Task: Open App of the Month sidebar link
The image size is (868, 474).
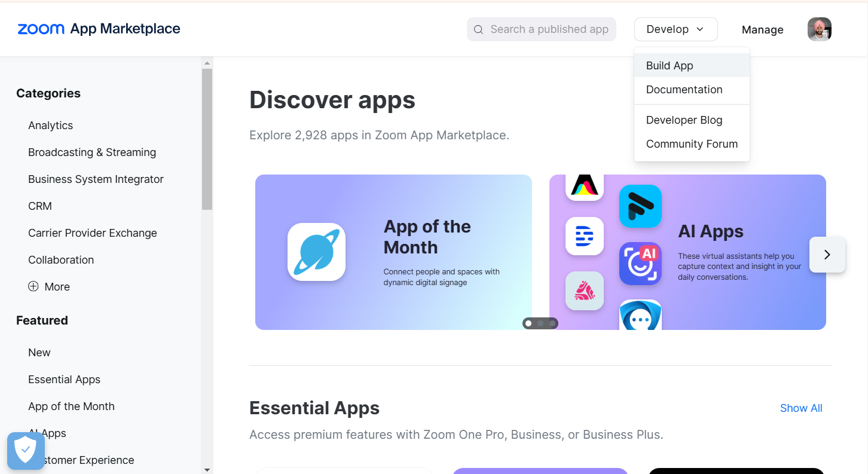Action: coord(71,406)
